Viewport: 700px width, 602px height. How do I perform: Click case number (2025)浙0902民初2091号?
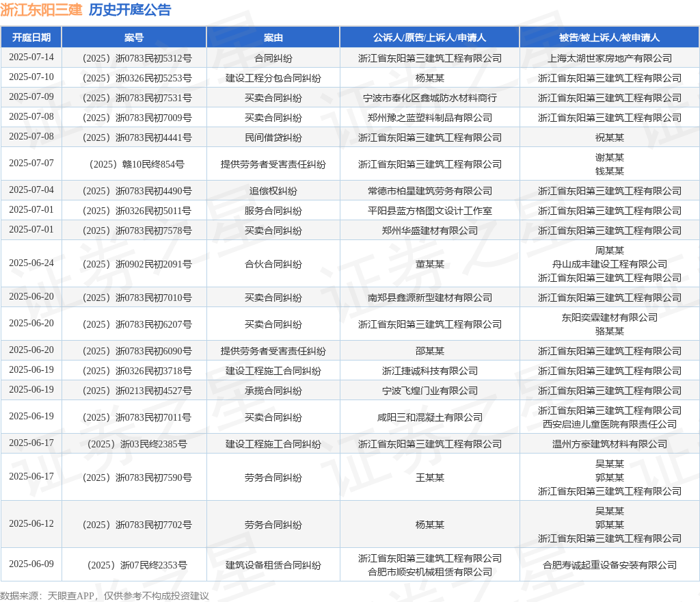point(137,264)
